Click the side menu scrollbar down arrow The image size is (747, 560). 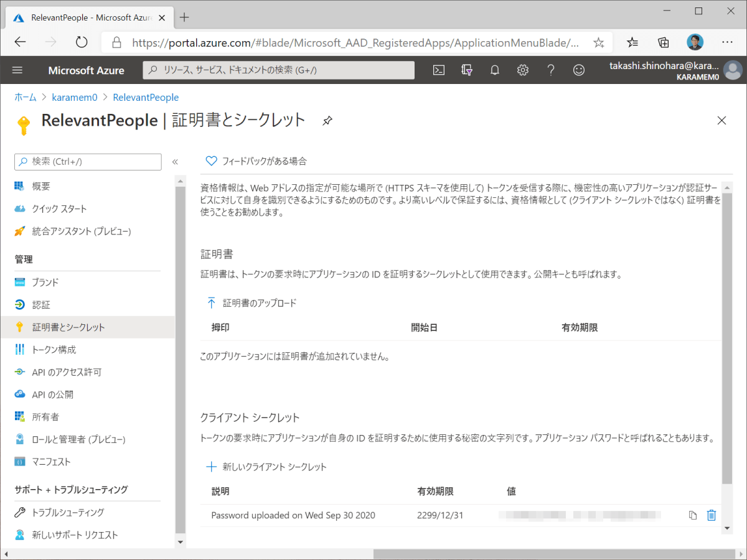181,541
